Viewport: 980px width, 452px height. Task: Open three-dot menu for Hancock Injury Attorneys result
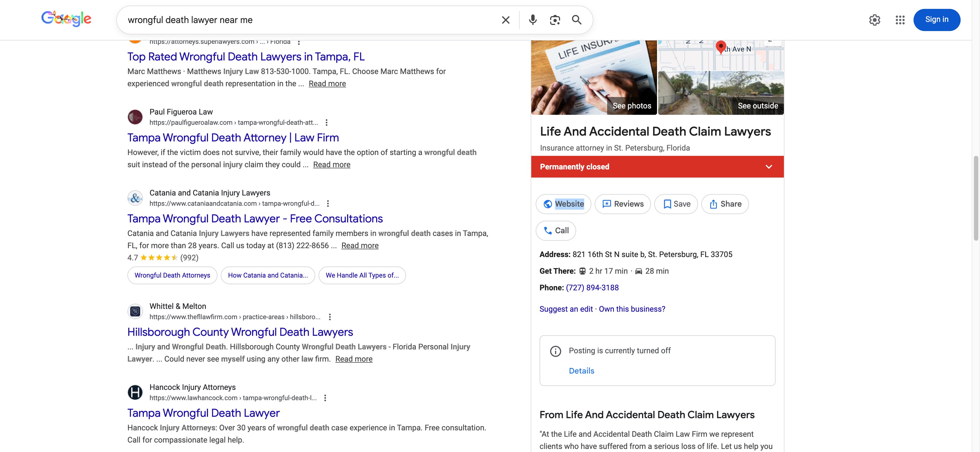pos(325,398)
